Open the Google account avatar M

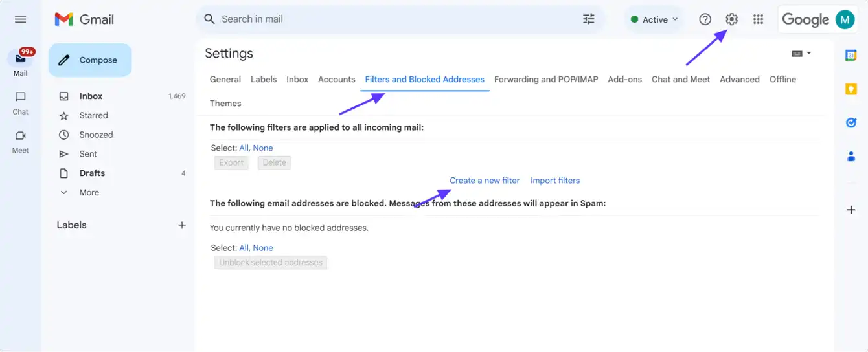pos(845,19)
